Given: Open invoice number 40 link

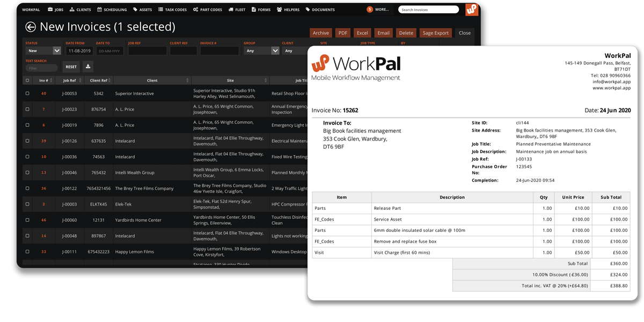Looking at the screenshot, I should pyautogui.click(x=44, y=93).
